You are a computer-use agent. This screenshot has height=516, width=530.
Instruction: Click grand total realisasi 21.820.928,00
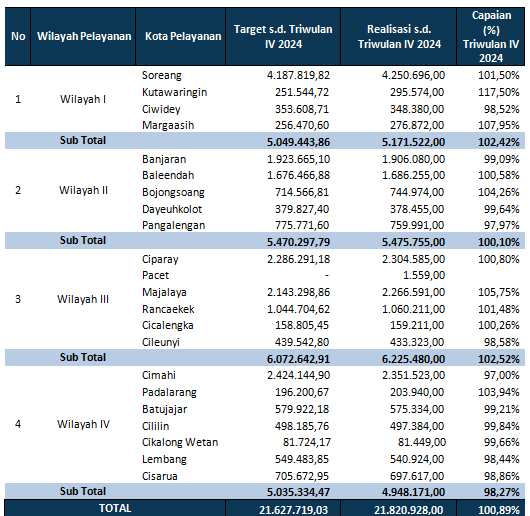pyautogui.click(x=408, y=510)
